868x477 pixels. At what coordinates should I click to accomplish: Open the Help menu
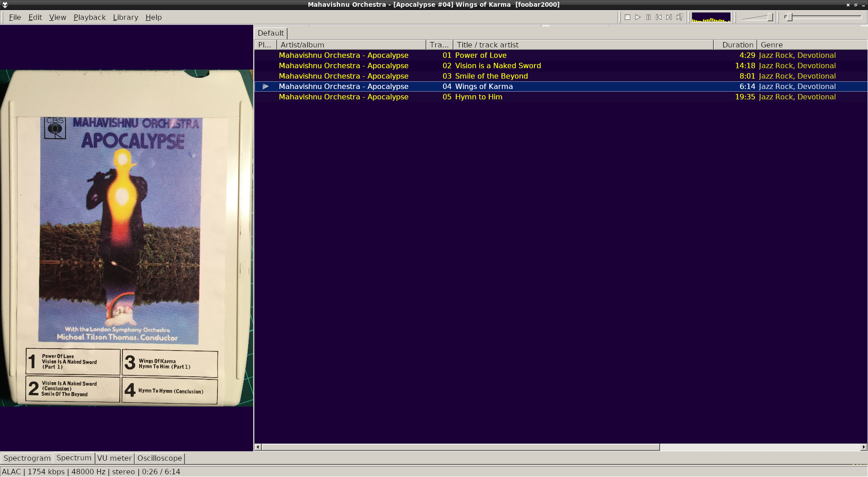[154, 17]
